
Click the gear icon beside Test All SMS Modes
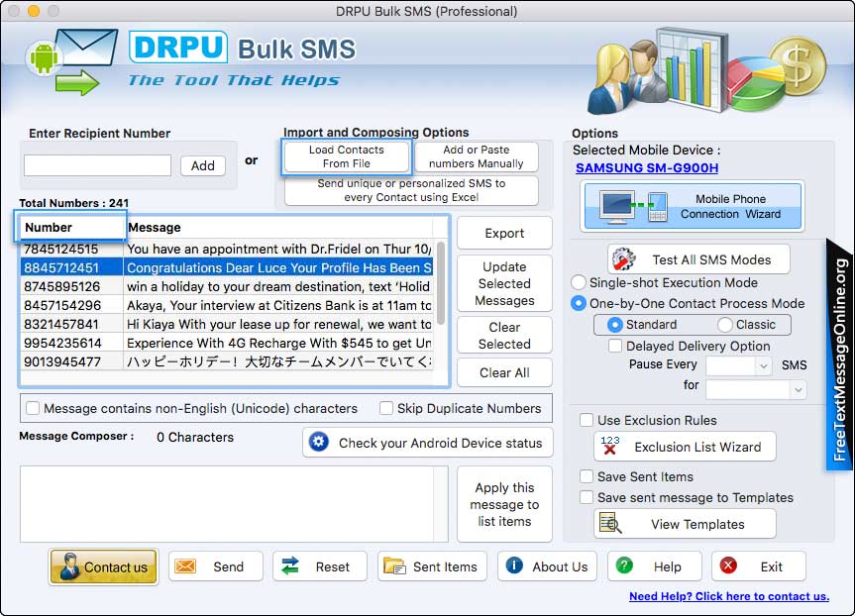[623, 259]
